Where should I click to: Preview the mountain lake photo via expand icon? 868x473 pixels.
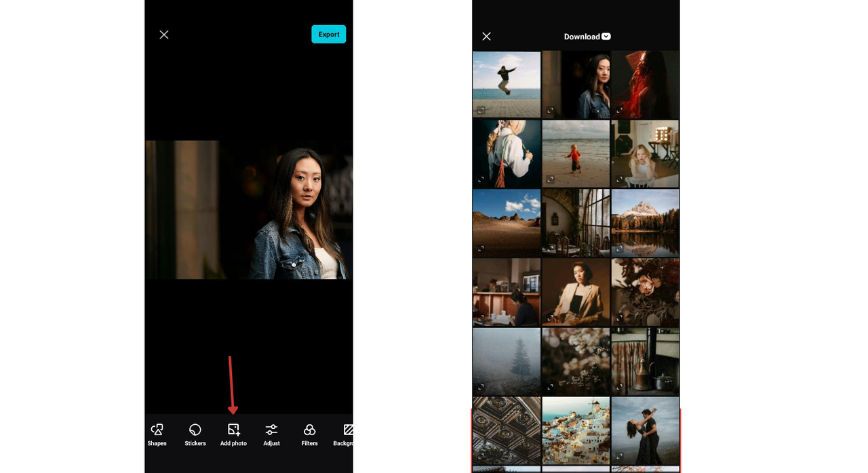tap(620, 249)
